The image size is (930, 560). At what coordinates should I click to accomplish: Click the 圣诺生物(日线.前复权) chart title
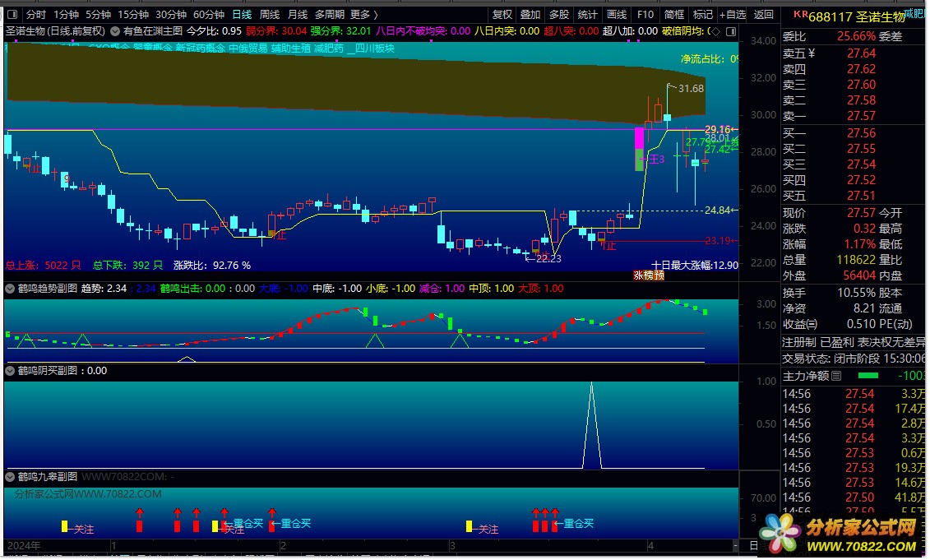(x=55, y=31)
